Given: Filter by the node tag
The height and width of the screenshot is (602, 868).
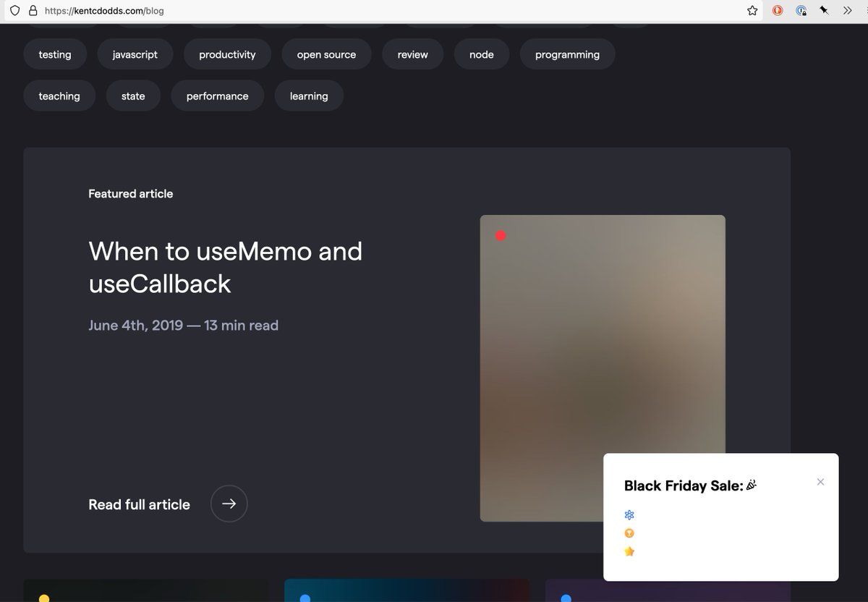Looking at the screenshot, I should 482,54.
